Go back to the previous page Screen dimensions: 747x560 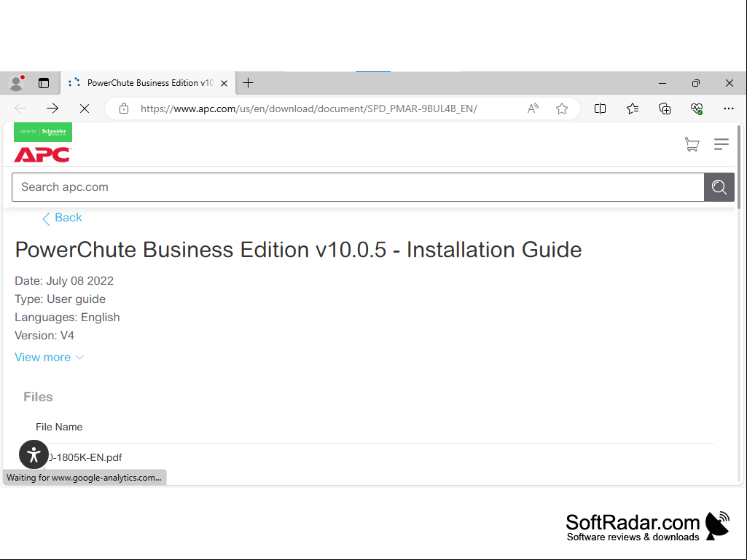[20, 109]
